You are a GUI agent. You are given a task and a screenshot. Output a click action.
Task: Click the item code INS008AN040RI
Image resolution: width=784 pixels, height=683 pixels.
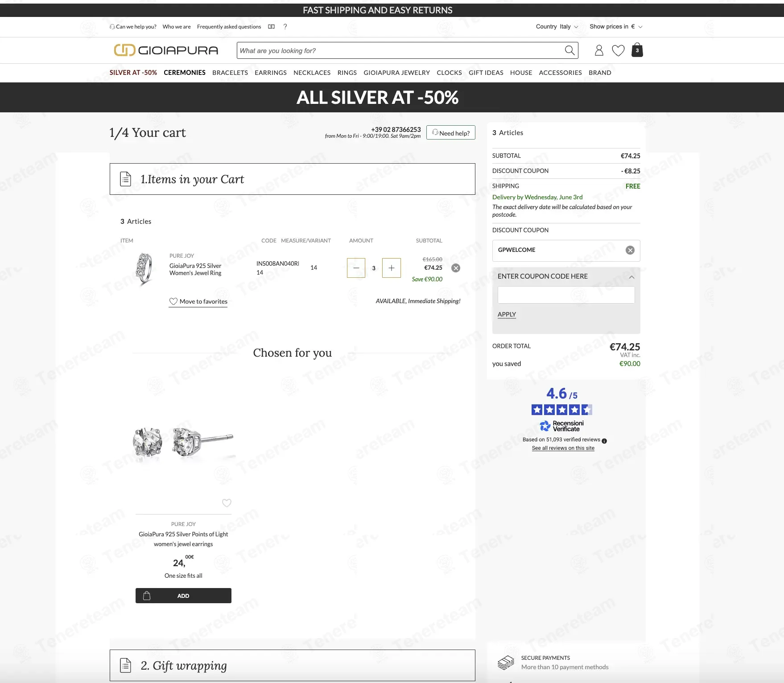tap(278, 263)
